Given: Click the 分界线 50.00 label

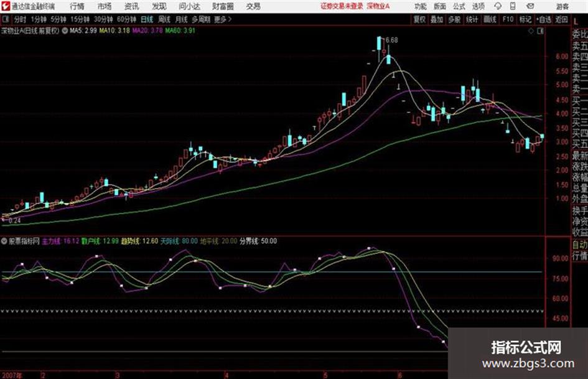Looking at the screenshot, I should click(258, 241).
